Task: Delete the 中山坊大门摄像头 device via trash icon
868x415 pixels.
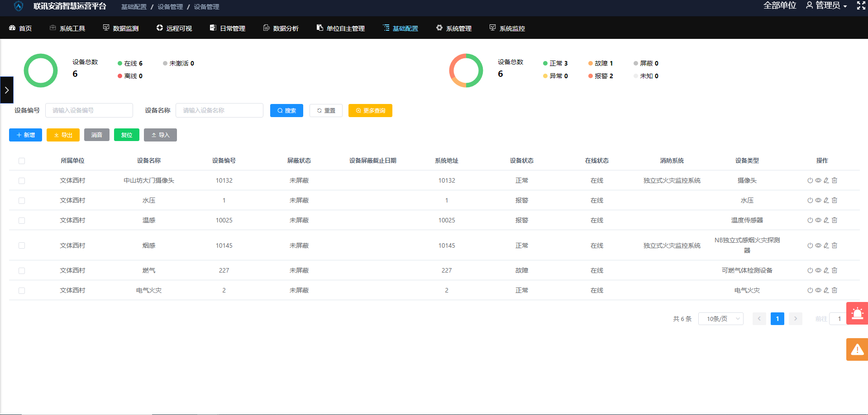Action: [835, 180]
